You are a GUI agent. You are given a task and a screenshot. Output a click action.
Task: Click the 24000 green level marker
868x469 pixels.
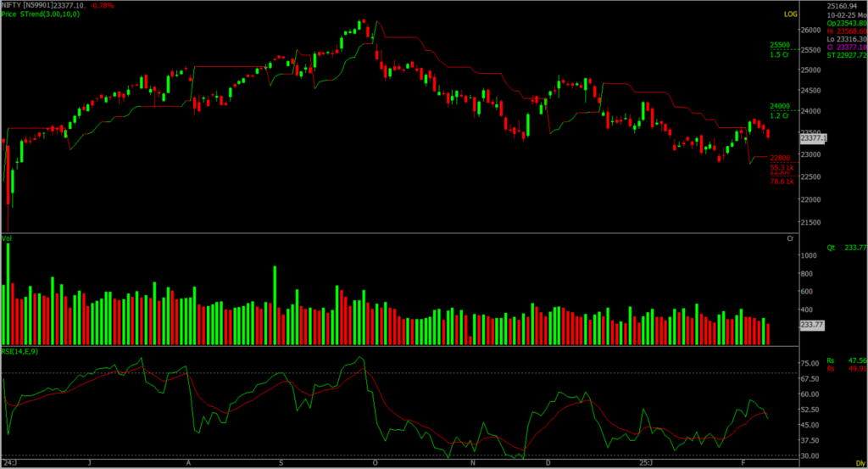point(781,107)
